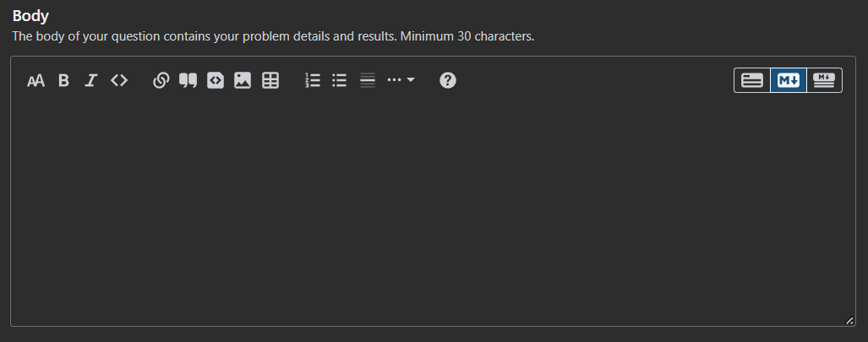Insert a horizontal rule
Screen dimensions: 868x342
(x=368, y=81)
